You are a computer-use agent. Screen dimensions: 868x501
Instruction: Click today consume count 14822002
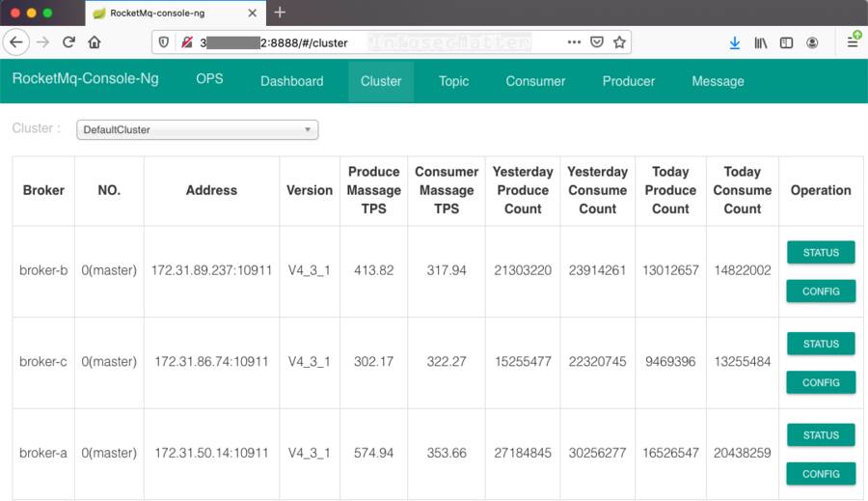743,270
